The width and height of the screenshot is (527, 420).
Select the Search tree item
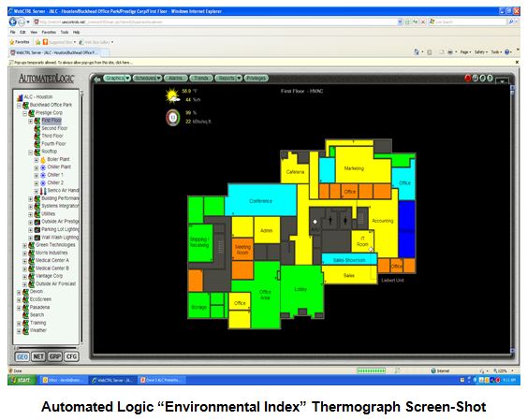point(37,315)
